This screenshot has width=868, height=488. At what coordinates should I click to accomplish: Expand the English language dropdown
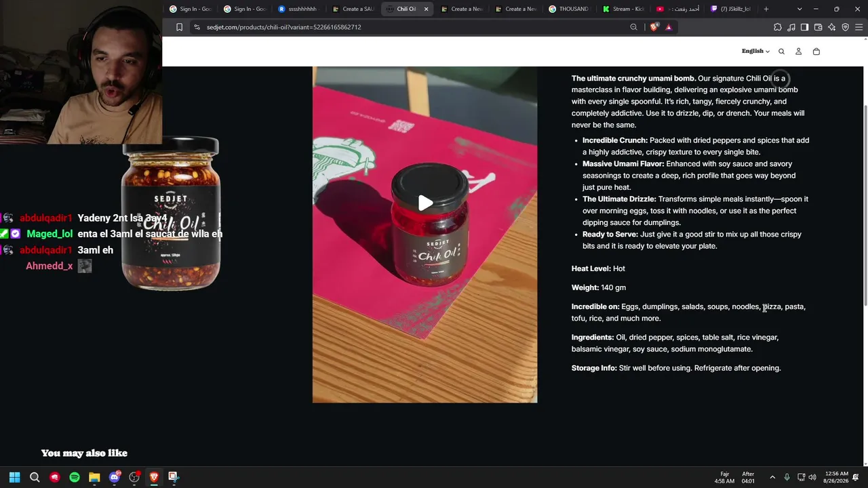(x=755, y=52)
